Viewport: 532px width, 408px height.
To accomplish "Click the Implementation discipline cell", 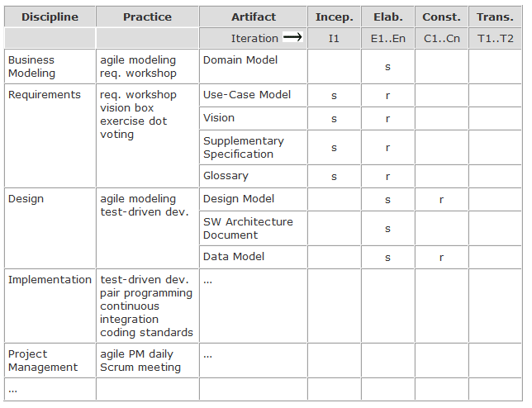I will [50, 280].
